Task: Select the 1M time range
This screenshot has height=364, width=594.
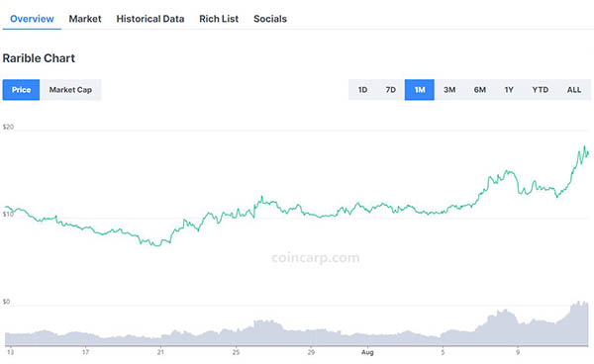Action: 420,90
